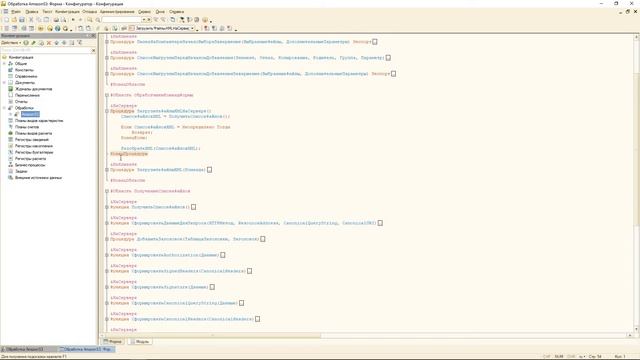This screenshot has width=640, height=360.
Task: Open the Текст menu
Action: pos(47,12)
